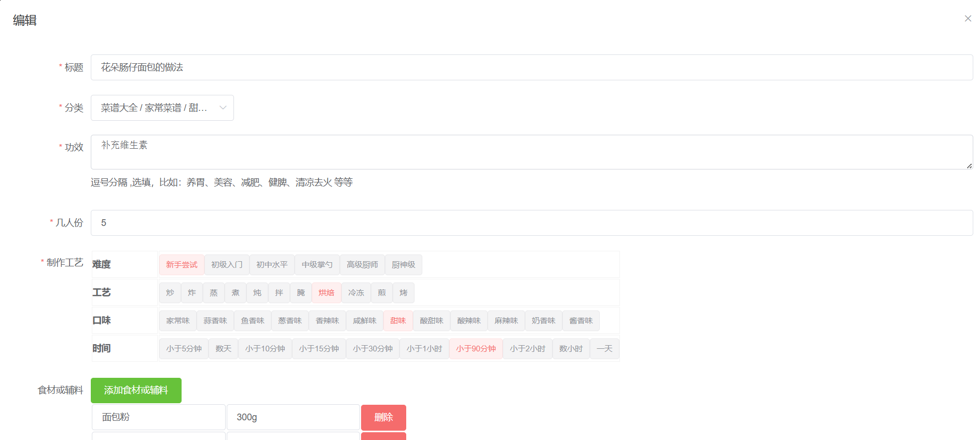Pick flavor 蒜香味
This screenshot has height=440, width=980.
click(215, 321)
